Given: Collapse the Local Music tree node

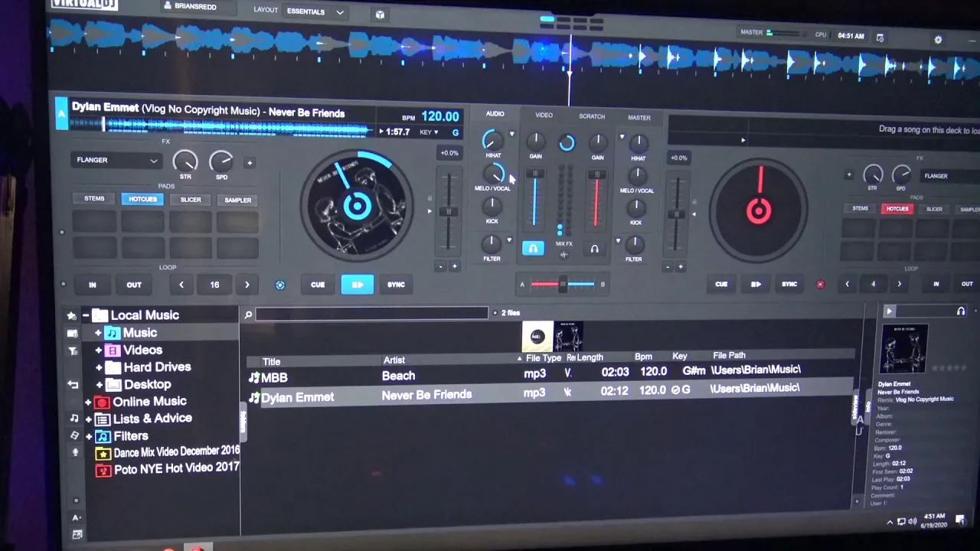Looking at the screenshot, I should [x=85, y=315].
